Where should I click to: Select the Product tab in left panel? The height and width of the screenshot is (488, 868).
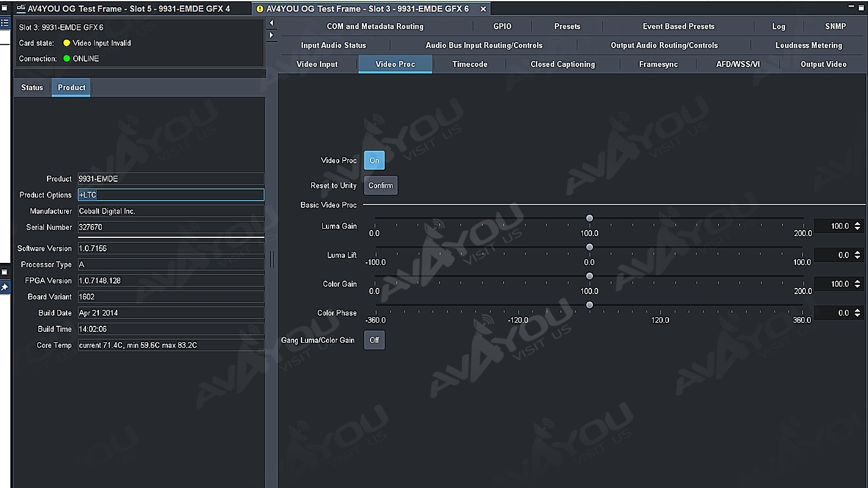[71, 87]
